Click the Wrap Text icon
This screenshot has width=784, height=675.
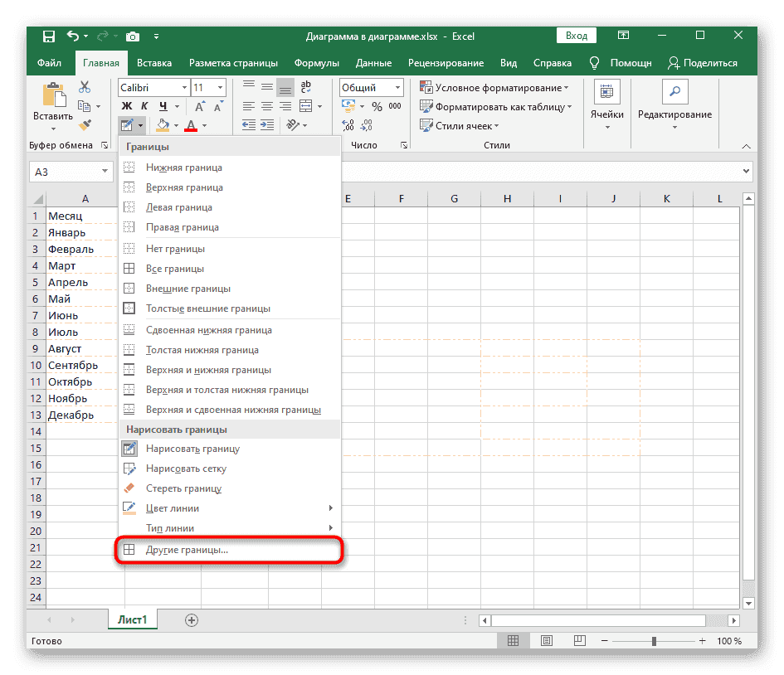tap(304, 87)
